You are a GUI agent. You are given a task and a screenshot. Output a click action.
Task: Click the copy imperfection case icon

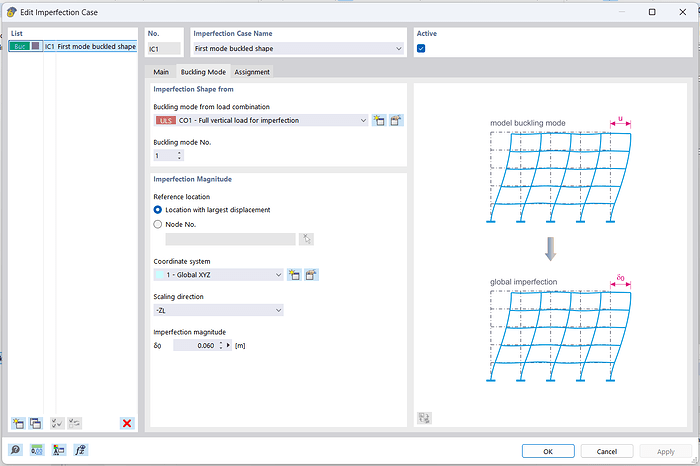[x=35, y=423]
